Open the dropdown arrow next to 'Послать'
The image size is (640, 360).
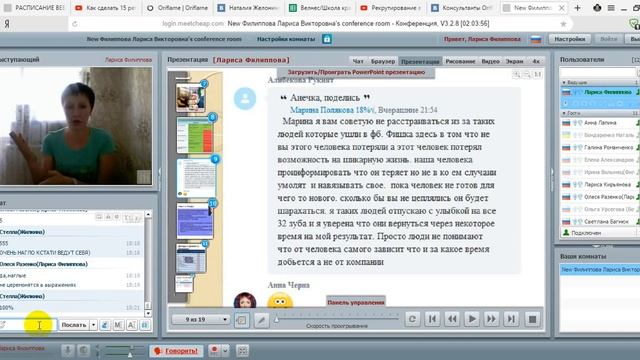(x=93, y=325)
